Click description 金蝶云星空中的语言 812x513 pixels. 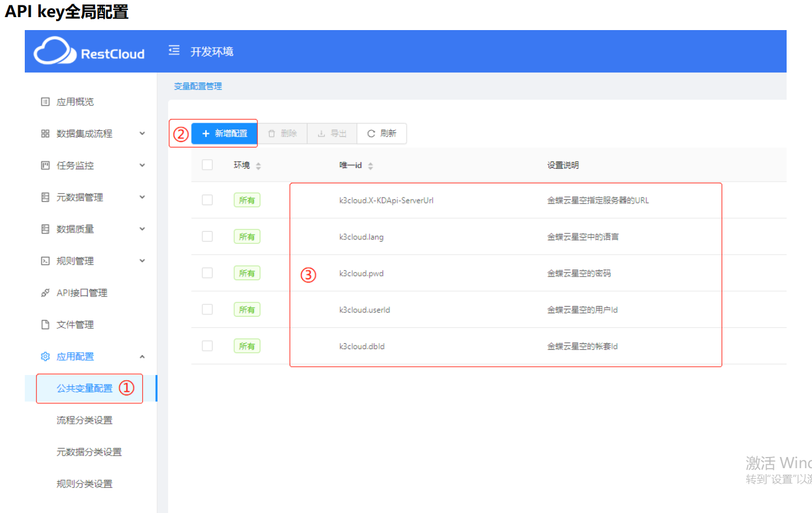[x=583, y=237]
